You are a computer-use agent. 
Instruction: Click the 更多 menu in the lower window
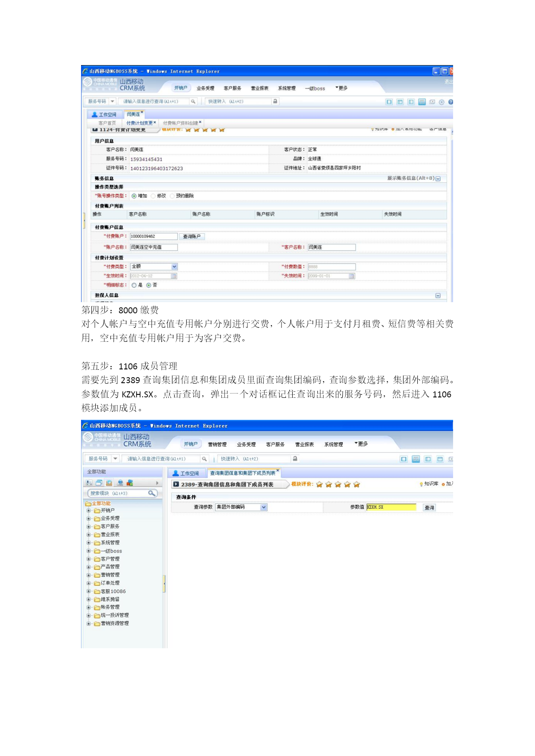pos(361,444)
